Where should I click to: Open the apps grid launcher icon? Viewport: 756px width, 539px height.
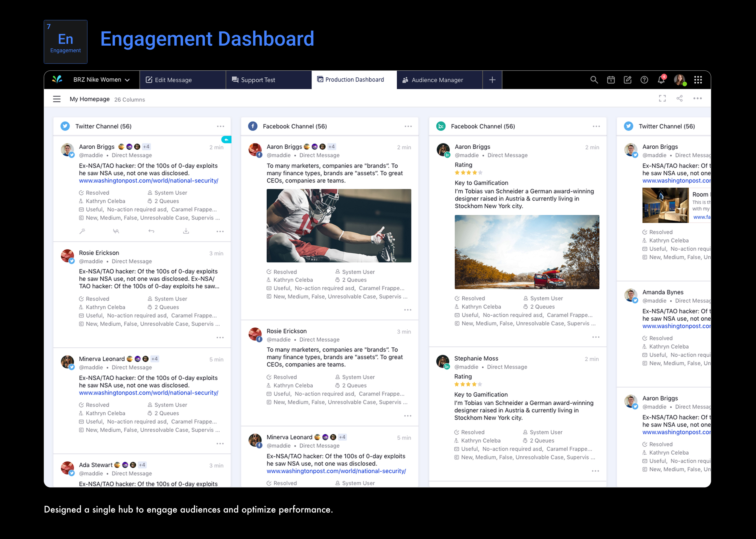(698, 80)
